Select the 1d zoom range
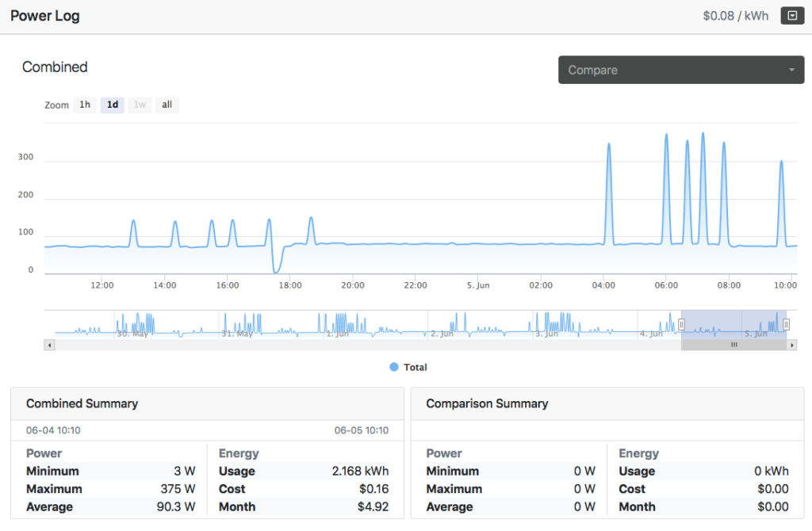This screenshot has height=531, width=812. click(x=113, y=105)
